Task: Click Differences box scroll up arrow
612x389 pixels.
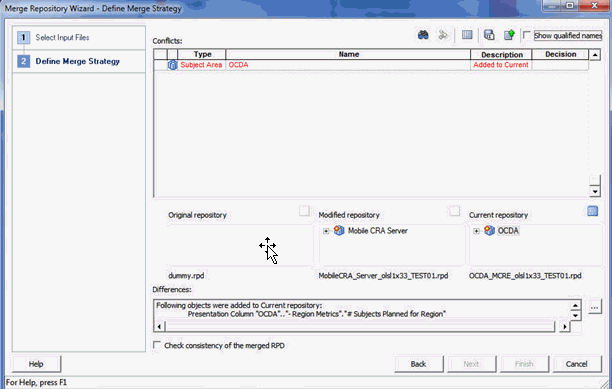Action: (576, 306)
